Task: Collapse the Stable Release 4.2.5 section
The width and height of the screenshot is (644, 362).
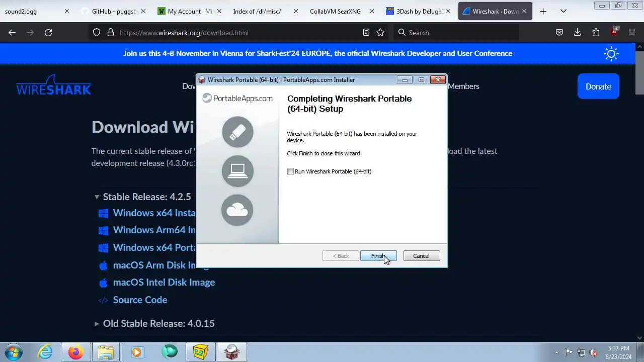Action: 97,197
